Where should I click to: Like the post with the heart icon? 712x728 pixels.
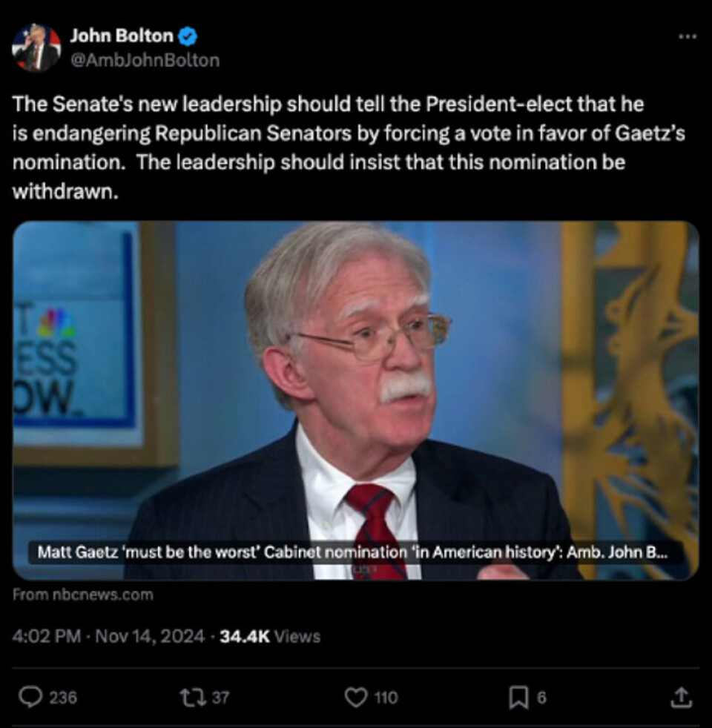[356, 698]
